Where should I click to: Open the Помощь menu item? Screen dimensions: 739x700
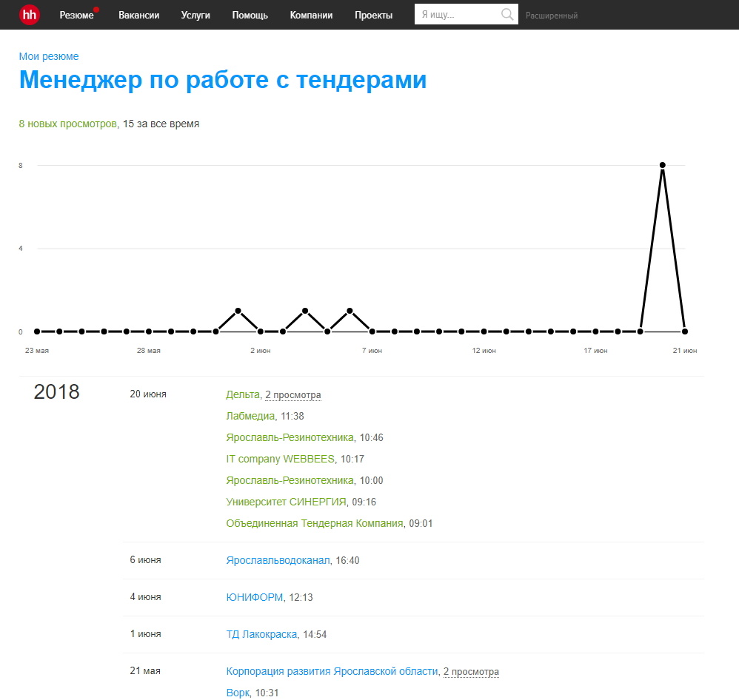250,15
